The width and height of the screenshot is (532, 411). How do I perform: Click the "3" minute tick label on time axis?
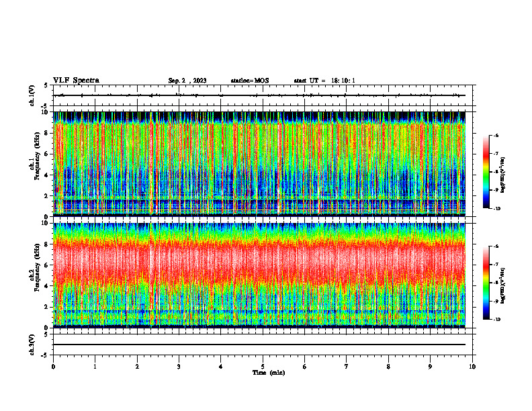[x=179, y=367]
